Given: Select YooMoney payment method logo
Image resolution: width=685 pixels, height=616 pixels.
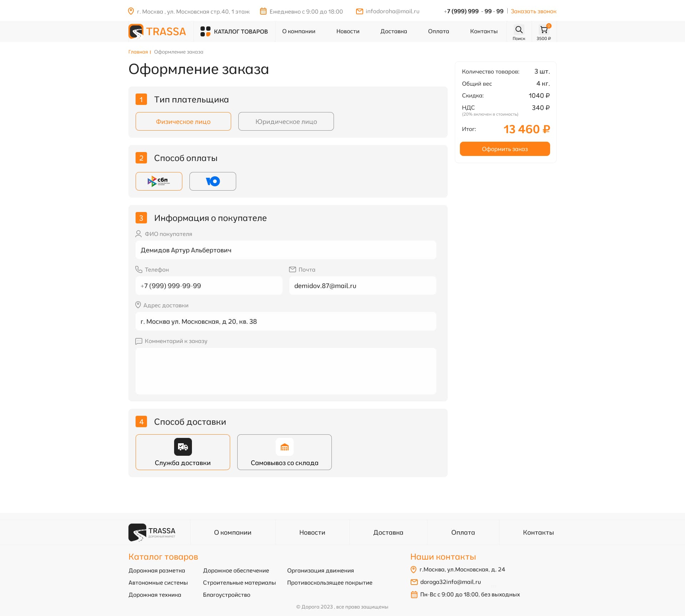Looking at the screenshot, I should coord(213,181).
